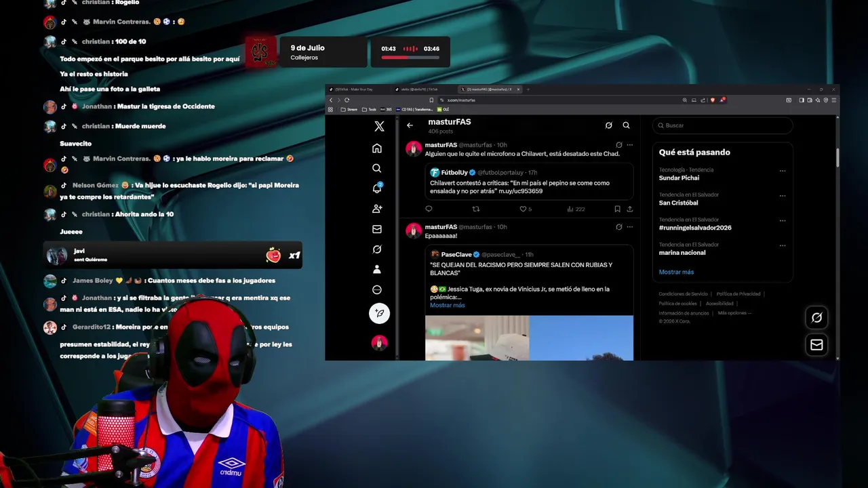
Task: Open the browser hamburger menu
Action: click(834, 100)
